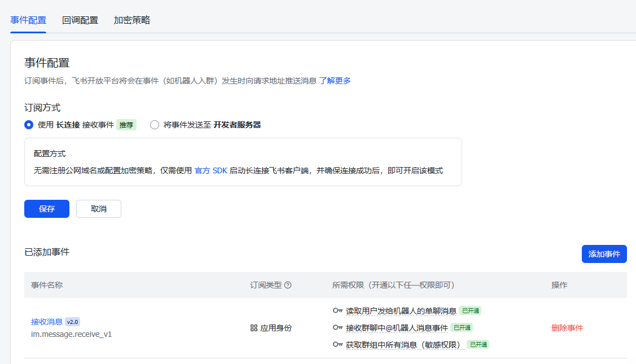The width and height of the screenshot is (636, 364).
Task: Click the key icon before 接收群聊中@机器人消息事件
Action: coord(337,327)
